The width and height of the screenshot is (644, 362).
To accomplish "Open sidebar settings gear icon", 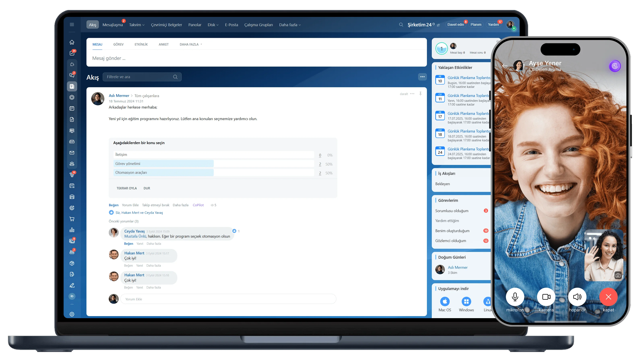I will click(x=72, y=314).
